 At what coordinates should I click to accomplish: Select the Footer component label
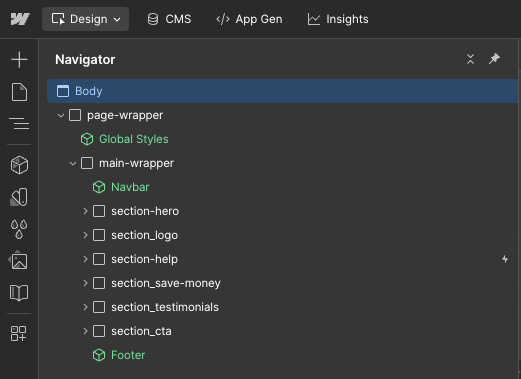point(128,355)
